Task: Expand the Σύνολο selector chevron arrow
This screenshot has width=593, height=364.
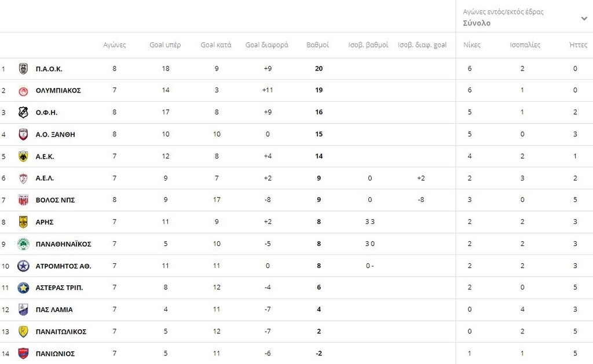Action: tap(584, 19)
